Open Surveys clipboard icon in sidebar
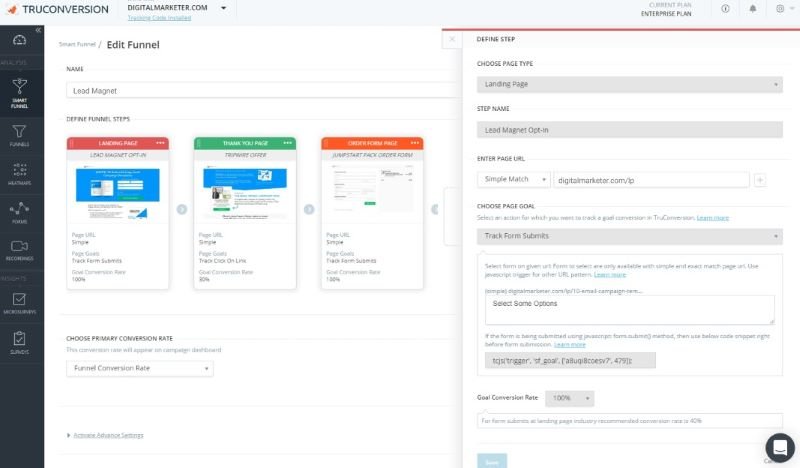Screen dimensions: 800x468 tap(19, 342)
